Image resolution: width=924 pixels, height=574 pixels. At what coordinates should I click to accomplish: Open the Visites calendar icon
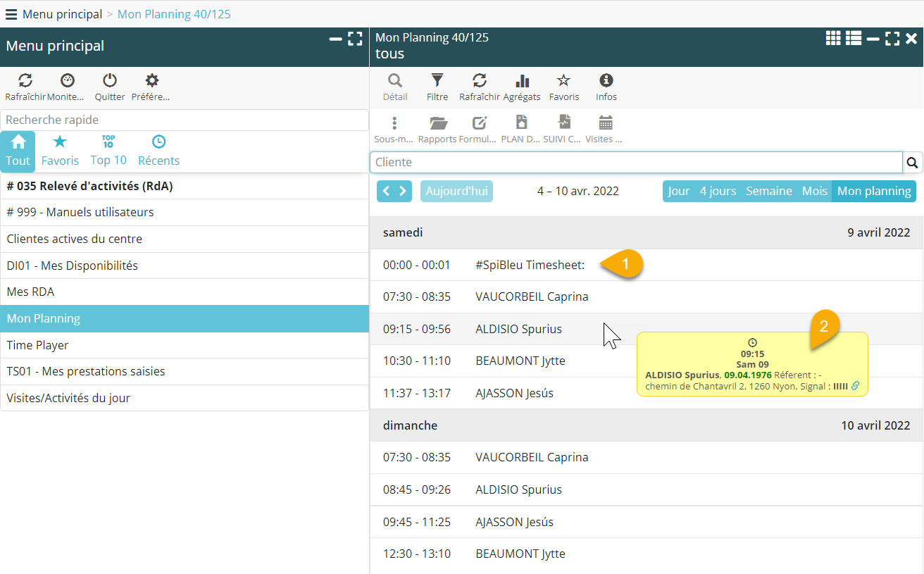[605, 123]
